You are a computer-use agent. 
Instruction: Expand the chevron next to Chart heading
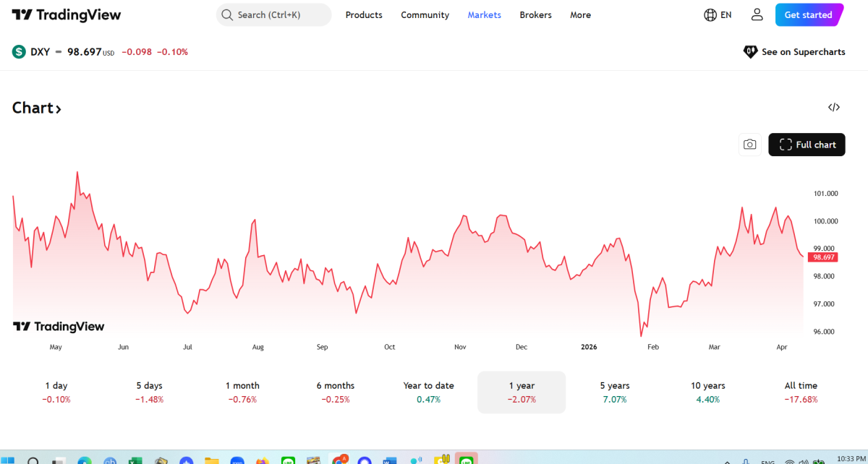[59, 109]
